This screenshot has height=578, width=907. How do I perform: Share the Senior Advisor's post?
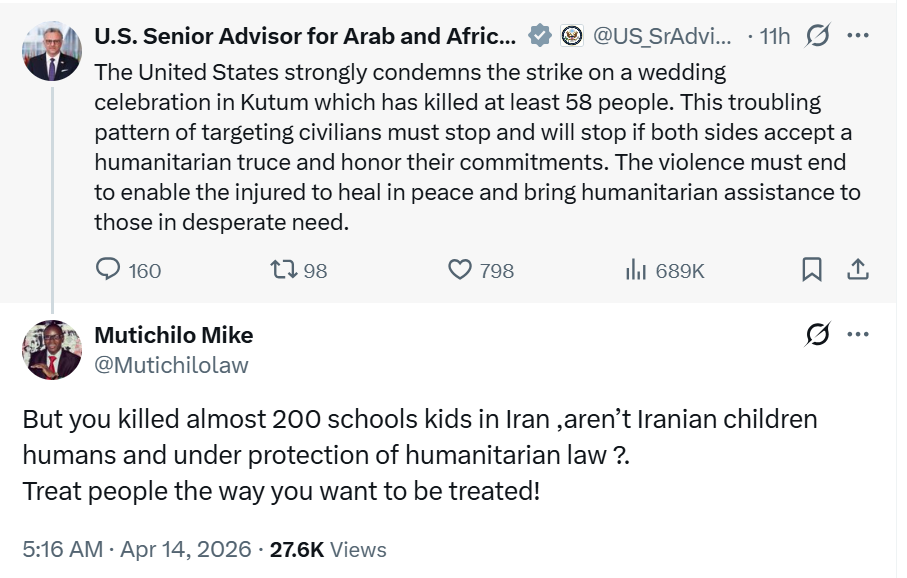click(x=857, y=270)
